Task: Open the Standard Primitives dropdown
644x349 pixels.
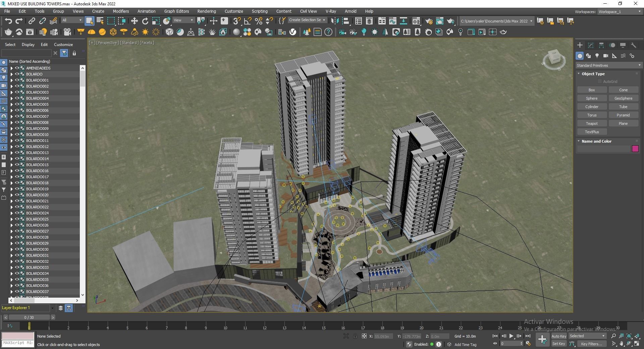Action: tap(609, 65)
